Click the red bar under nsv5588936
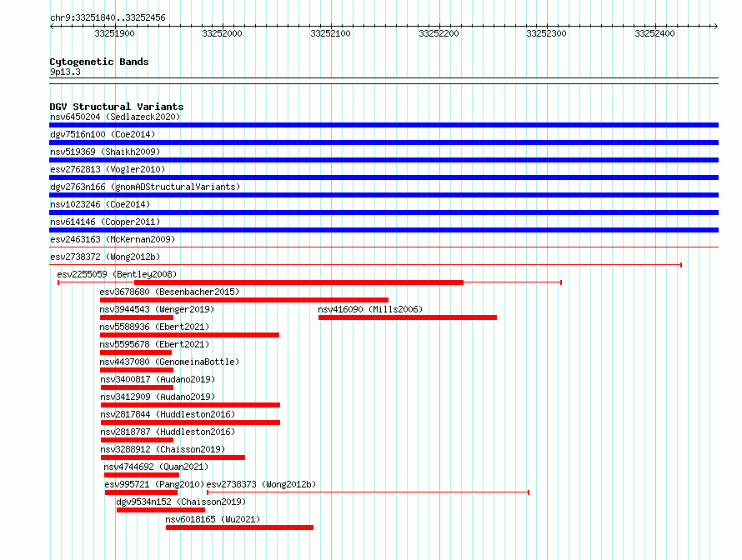 [x=189, y=335]
